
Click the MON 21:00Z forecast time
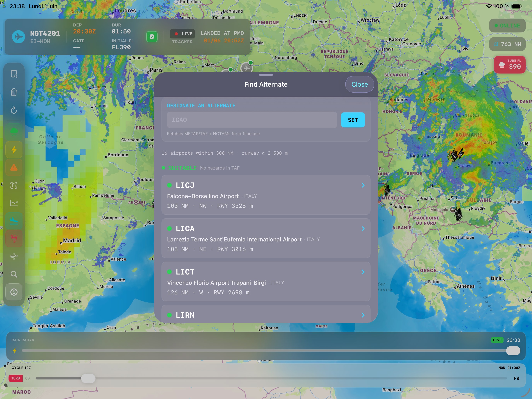point(509,368)
